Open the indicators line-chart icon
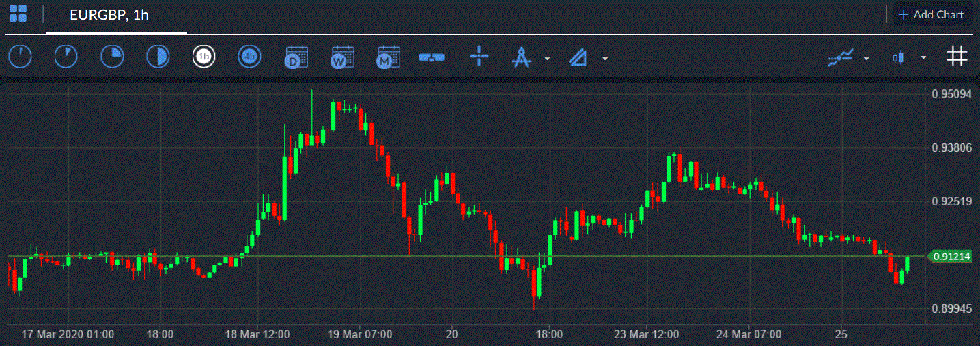Screen dimensions: 980x346 [841, 57]
